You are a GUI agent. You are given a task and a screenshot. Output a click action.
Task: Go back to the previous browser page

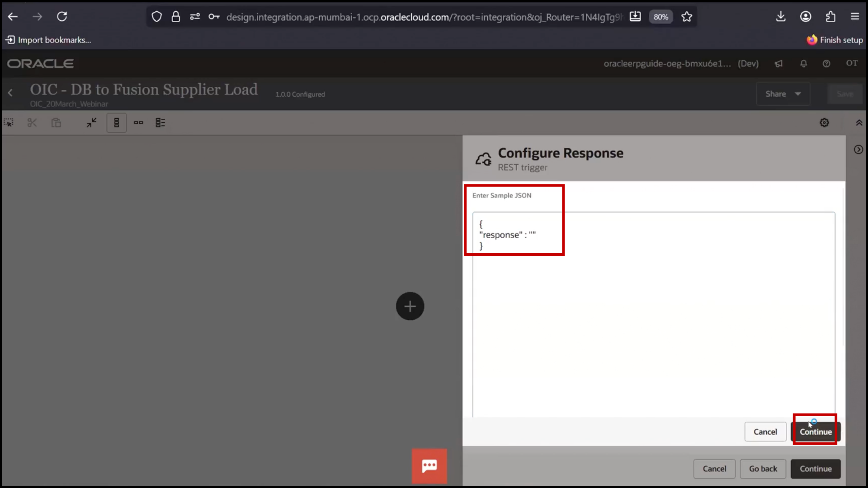click(13, 17)
